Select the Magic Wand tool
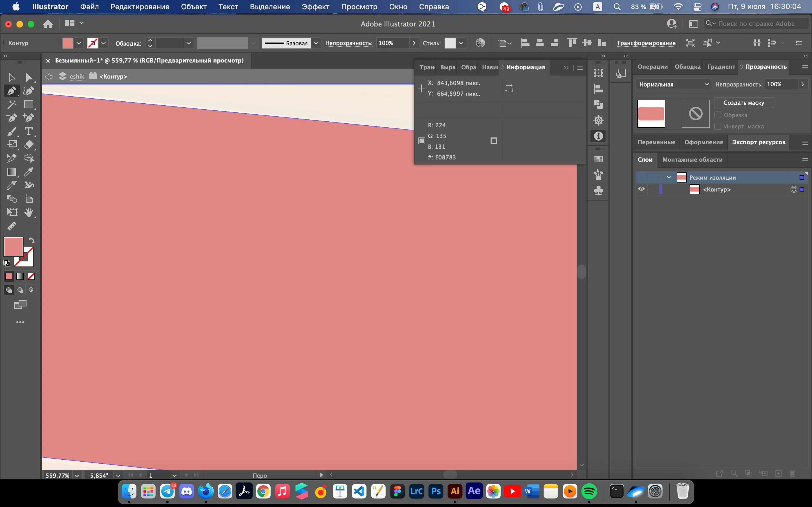The image size is (812, 507). click(x=11, y=104)
